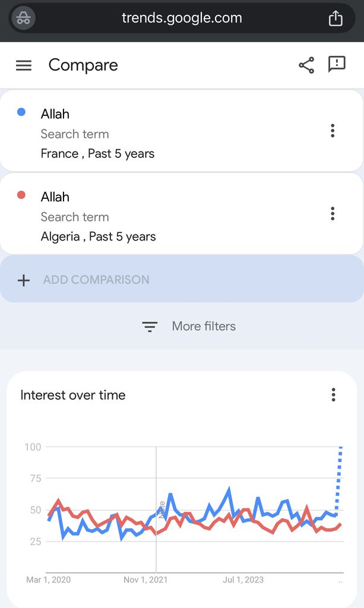Open the send feedback icon

[337, 64]
